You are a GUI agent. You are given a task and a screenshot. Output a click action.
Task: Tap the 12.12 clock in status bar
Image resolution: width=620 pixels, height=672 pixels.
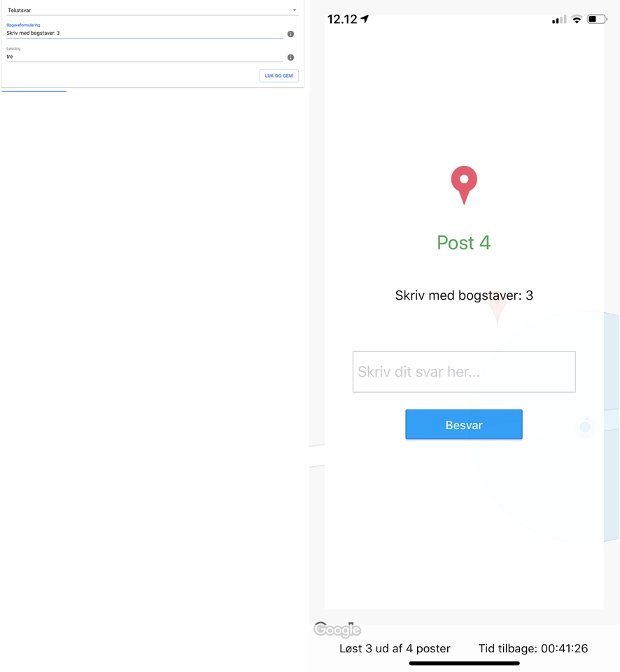(342, 19)
